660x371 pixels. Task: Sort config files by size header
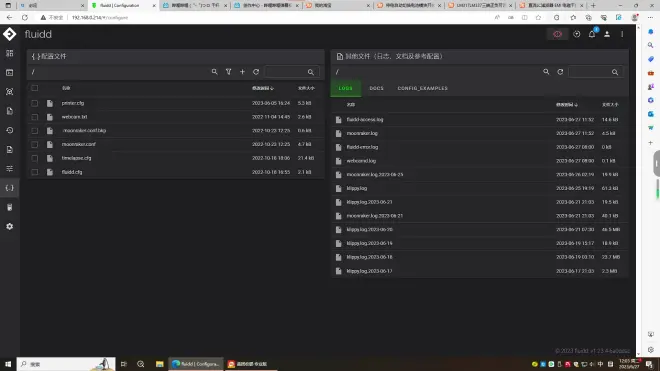pos(306,88)
